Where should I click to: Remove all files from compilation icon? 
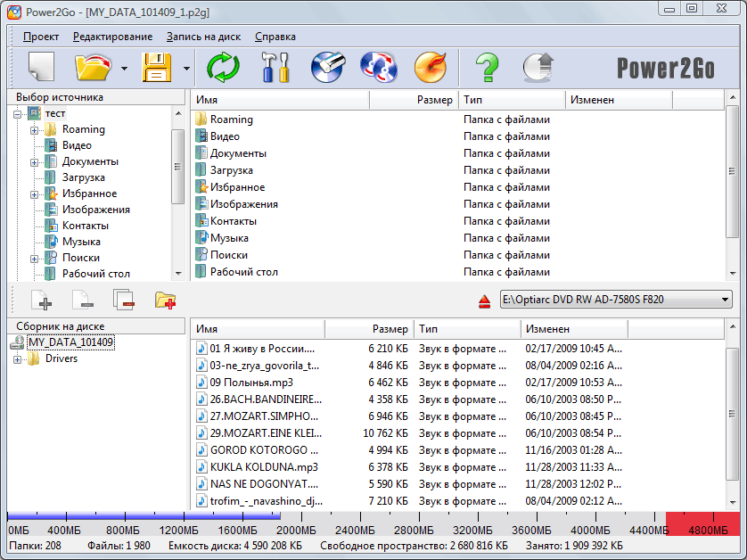tap(124, 301)
